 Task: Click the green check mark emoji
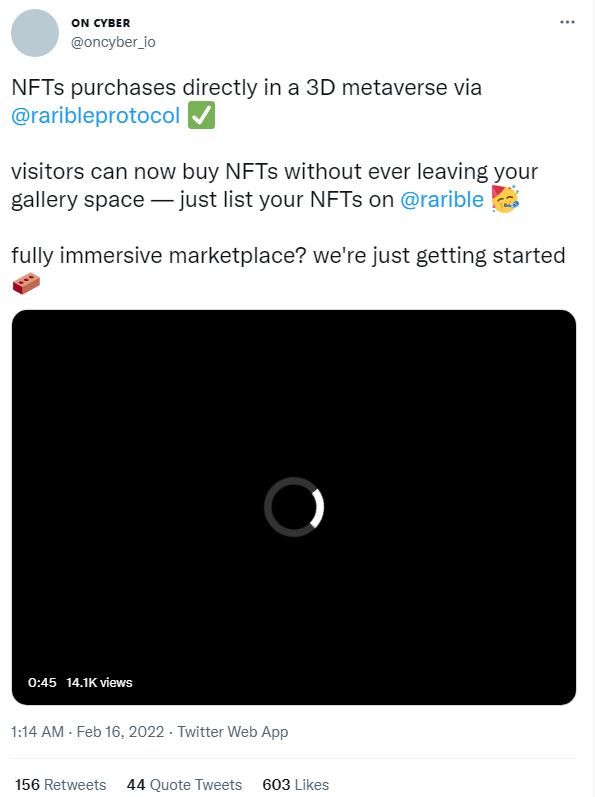[201, 115]
